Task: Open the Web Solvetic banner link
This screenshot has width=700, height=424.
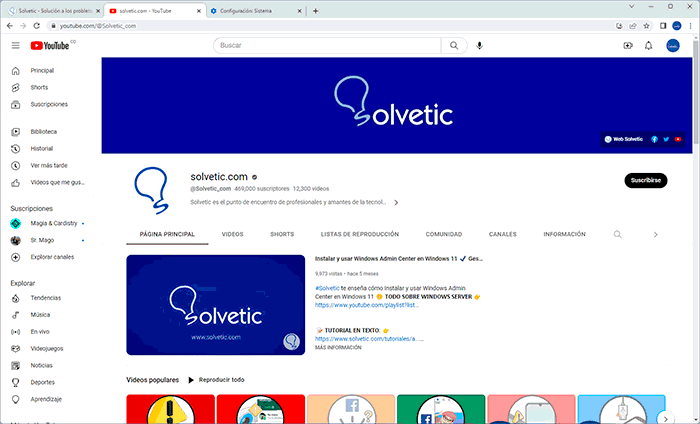Action: [624, 139]
